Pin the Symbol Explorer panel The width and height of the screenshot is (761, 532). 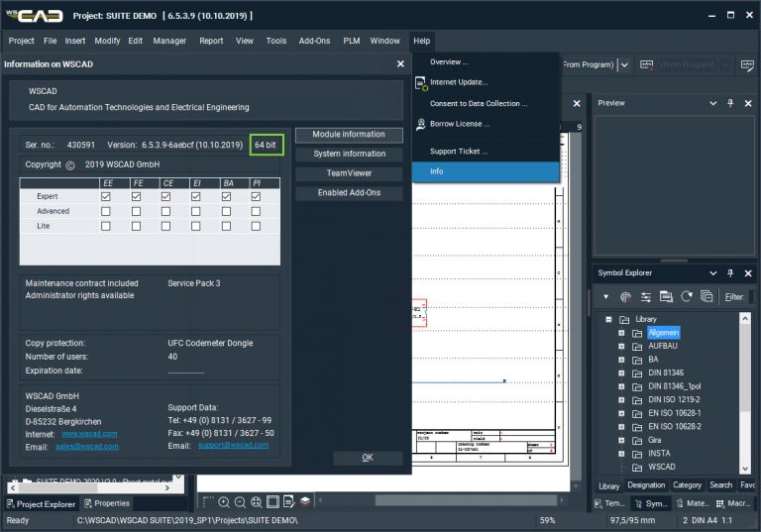coord(730,272)
